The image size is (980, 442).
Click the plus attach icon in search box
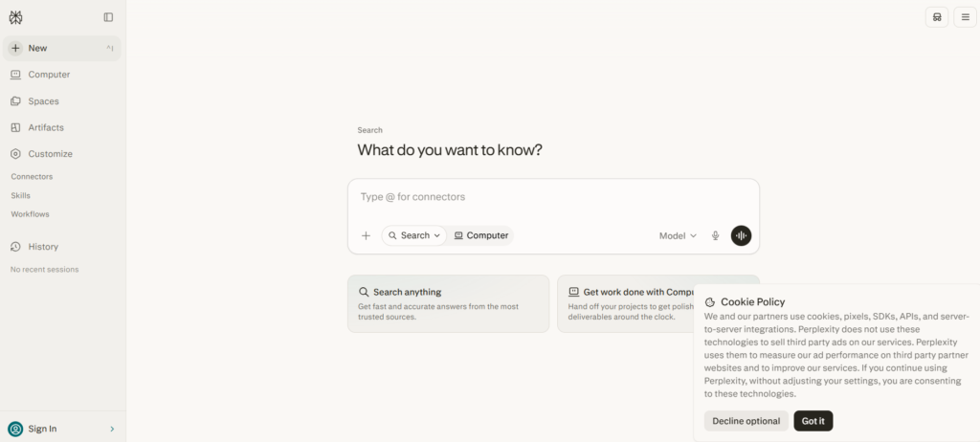point(367,235)
